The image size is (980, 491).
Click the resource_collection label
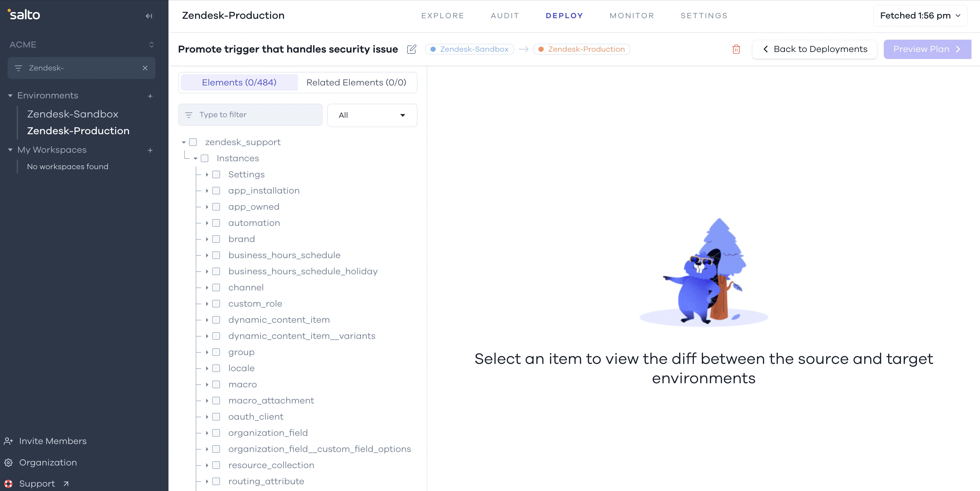pyautogui.click(x=271, y=465)
